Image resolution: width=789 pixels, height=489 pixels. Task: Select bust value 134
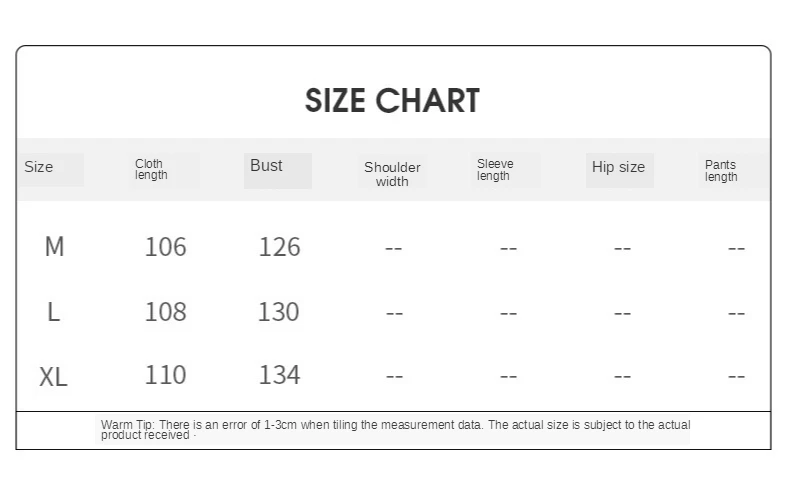(279, 375)
